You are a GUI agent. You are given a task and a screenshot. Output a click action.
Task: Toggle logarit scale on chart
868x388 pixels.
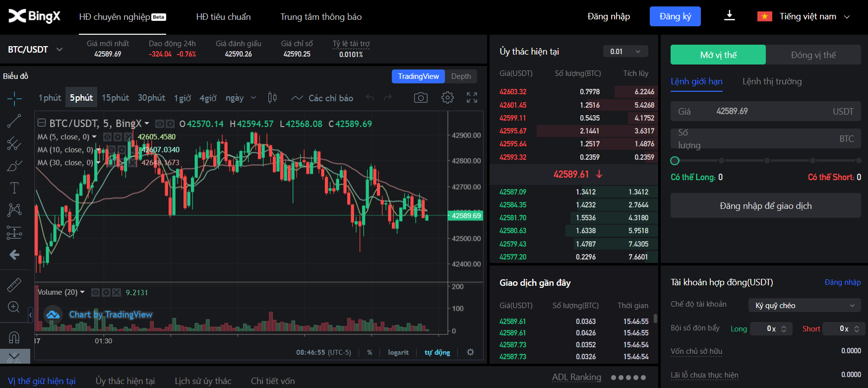tap(398, 352)
